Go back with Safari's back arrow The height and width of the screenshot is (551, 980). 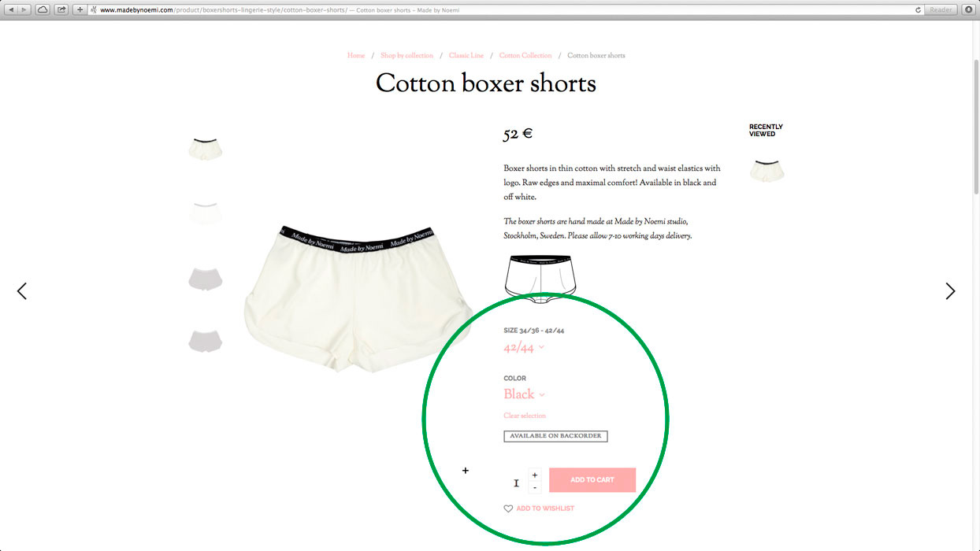tap(11, 9)
